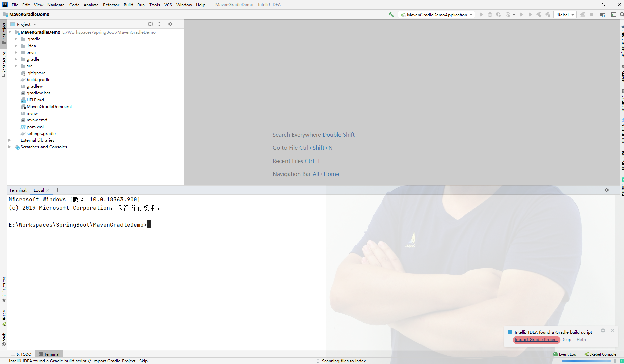
Task: Add new terminal session with plus icon
Action: click(x=58, y=190)
